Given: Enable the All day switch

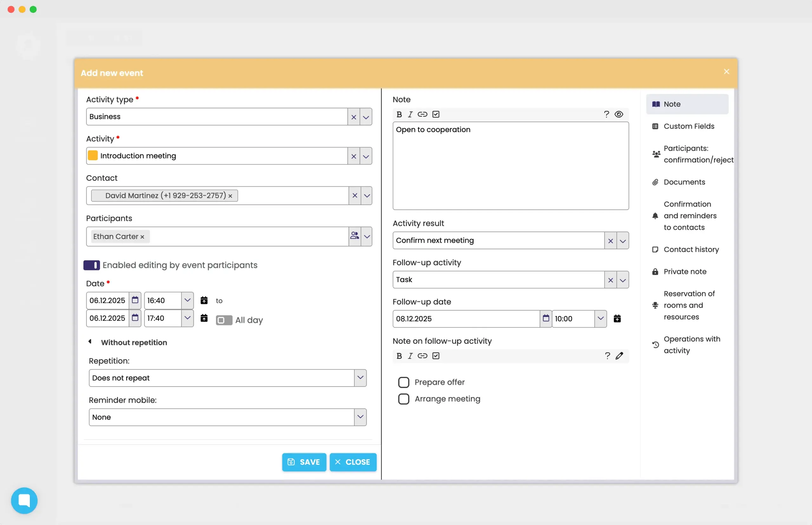Looking at the screenshot, I should pyautogui.click(x=224, y=320).
